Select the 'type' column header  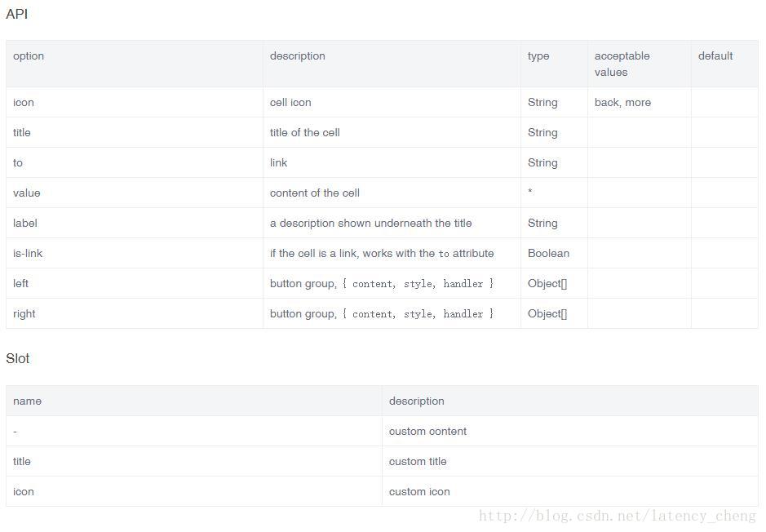tap(538, 56)
